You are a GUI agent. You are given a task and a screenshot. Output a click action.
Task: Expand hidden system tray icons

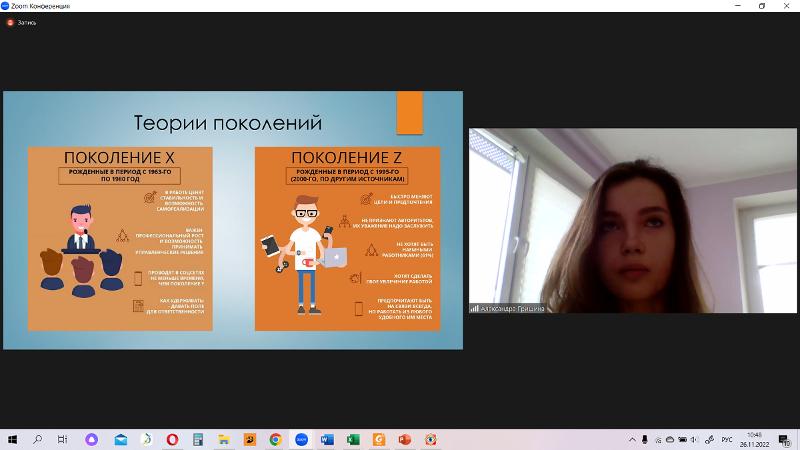point(633,439)
